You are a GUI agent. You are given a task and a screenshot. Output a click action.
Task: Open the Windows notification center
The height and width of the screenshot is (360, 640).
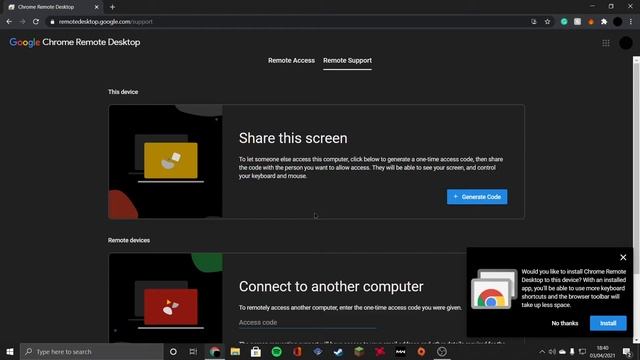point(627,352)
